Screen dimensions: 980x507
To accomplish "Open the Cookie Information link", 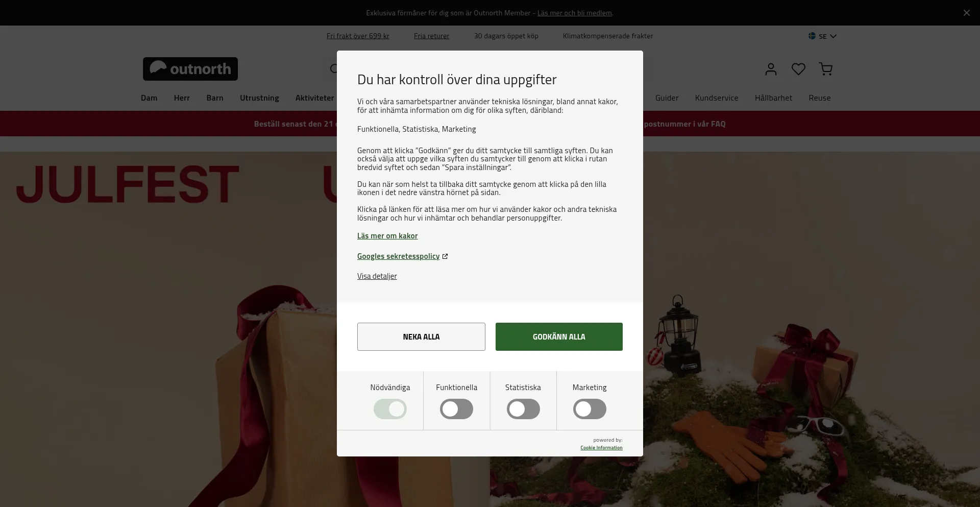I will (x=601, y=448).
